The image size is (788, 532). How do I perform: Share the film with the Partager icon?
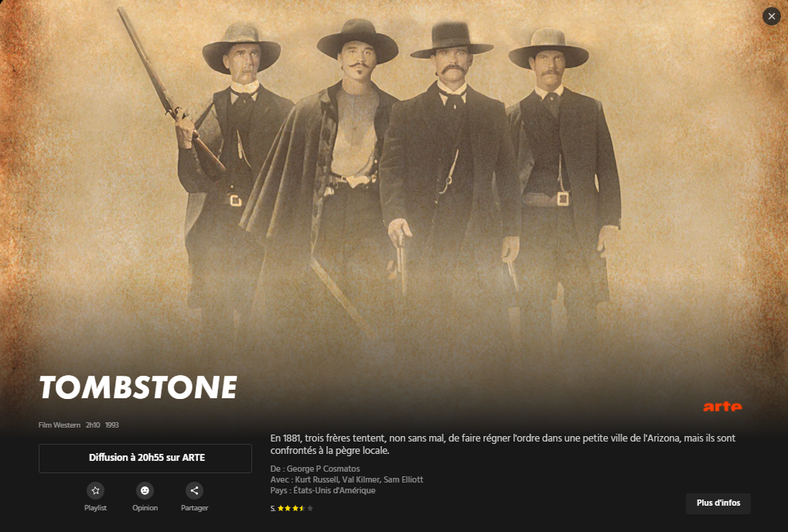[x=195, y=490]
